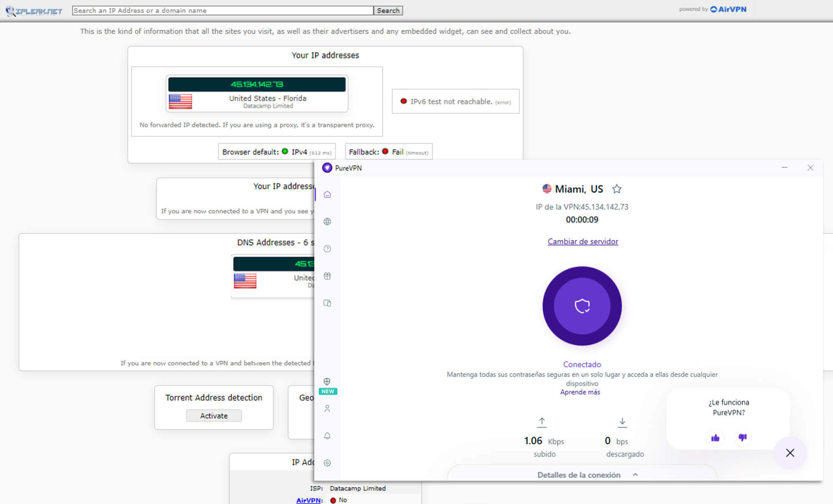
Task: Click the PureVPN help/support icon
Action: tap(328, 249)
